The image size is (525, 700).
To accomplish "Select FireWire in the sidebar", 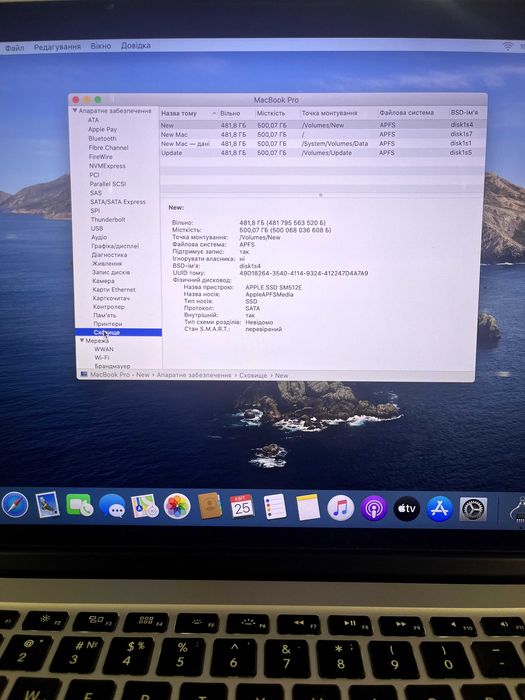I will [x=100, y=157].
